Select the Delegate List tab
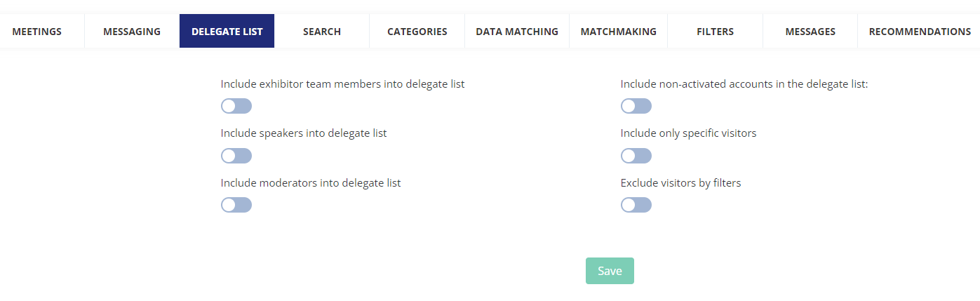Image resolution: width=980 pixels, height=301 pixels. click(x=227, y=32)
